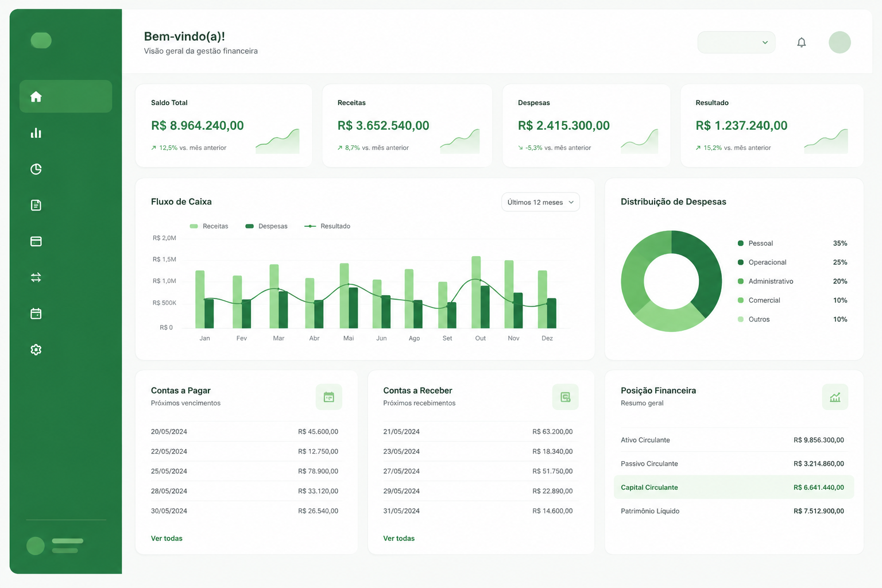Click the R$ 1.237.240,00 Resultado value
The width and height of the screenshot is (882, 588).
[741, 126]
